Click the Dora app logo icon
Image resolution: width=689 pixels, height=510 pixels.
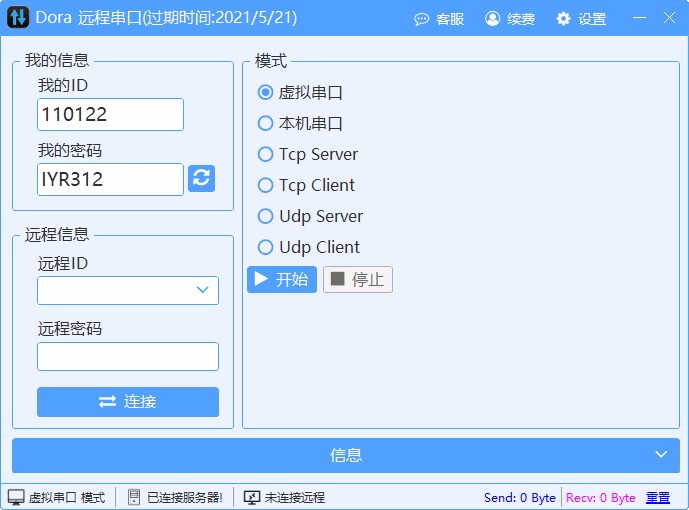(18, 18)
